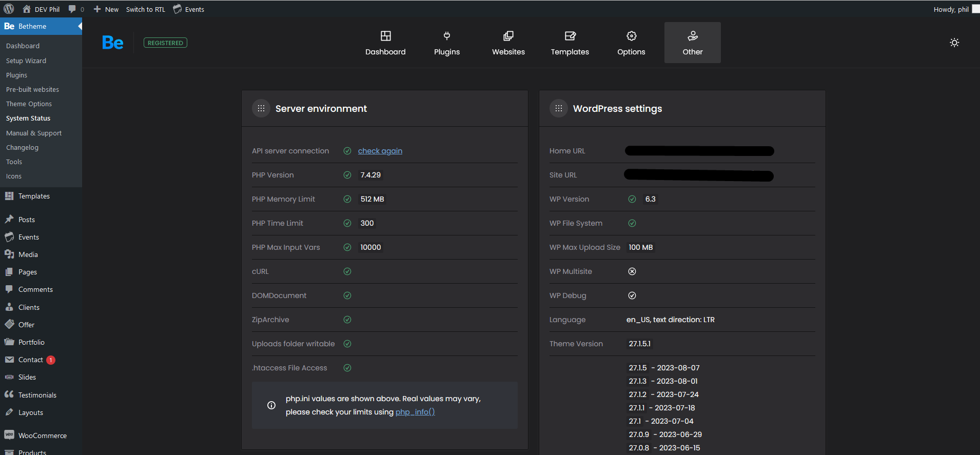Screen dimensions: 980x455
Task: Click the 100 MB upload size value
Action: tap(641, 247)
